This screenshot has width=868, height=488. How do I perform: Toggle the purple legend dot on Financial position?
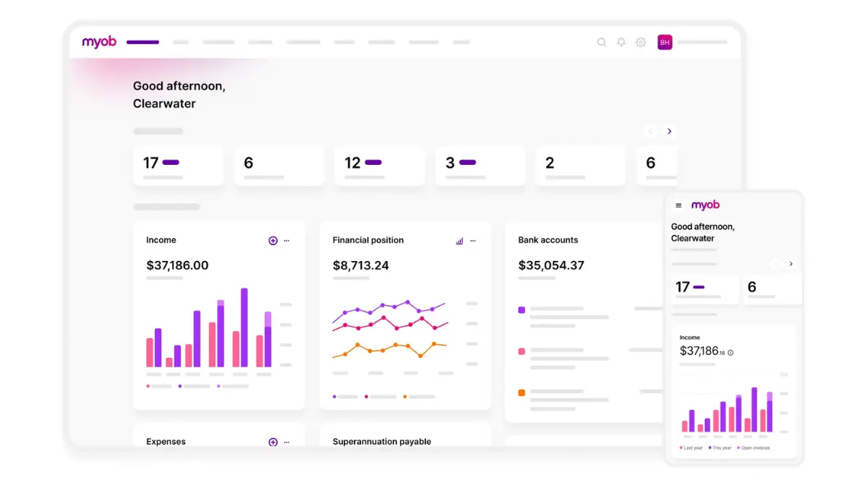333,396
